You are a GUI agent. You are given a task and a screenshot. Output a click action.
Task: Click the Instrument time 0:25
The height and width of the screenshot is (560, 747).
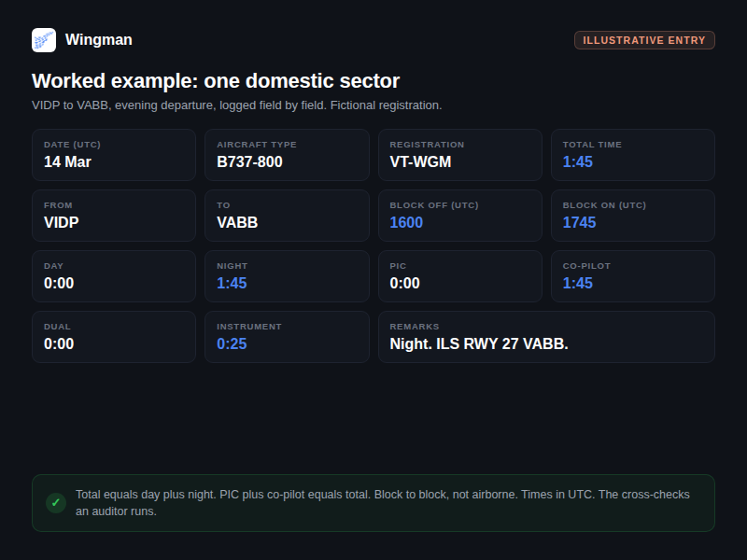coord(232,343)
